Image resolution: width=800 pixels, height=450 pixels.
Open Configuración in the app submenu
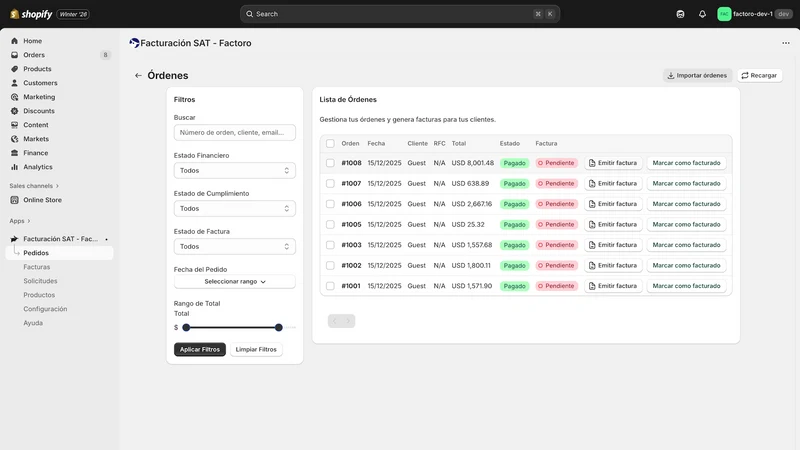(45, 309)
